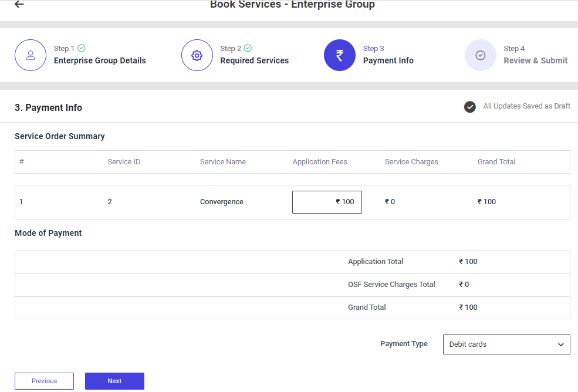
Task: Click the Step 1 person icon
Action: tap(31, 55)
